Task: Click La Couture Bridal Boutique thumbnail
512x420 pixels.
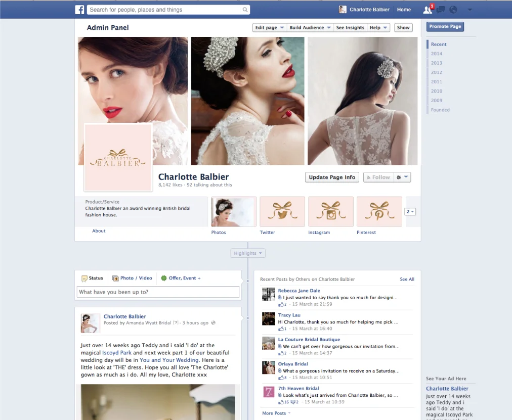Action: 269,343
